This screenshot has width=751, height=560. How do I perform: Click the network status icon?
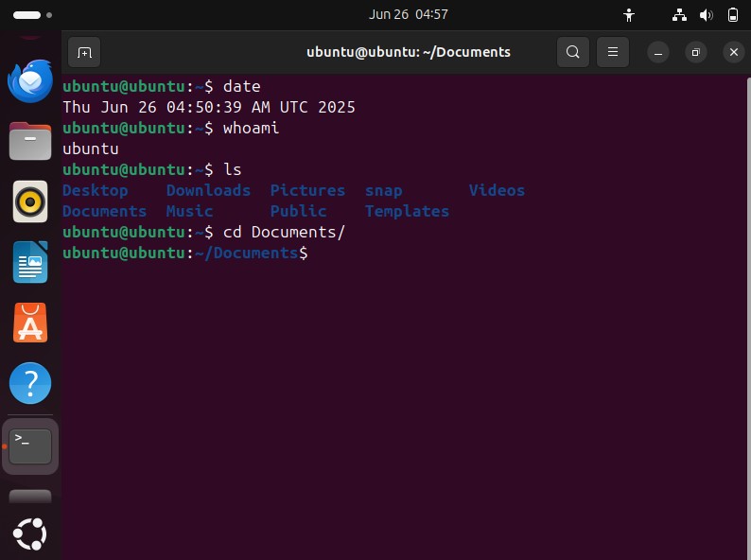pos(679,15)
